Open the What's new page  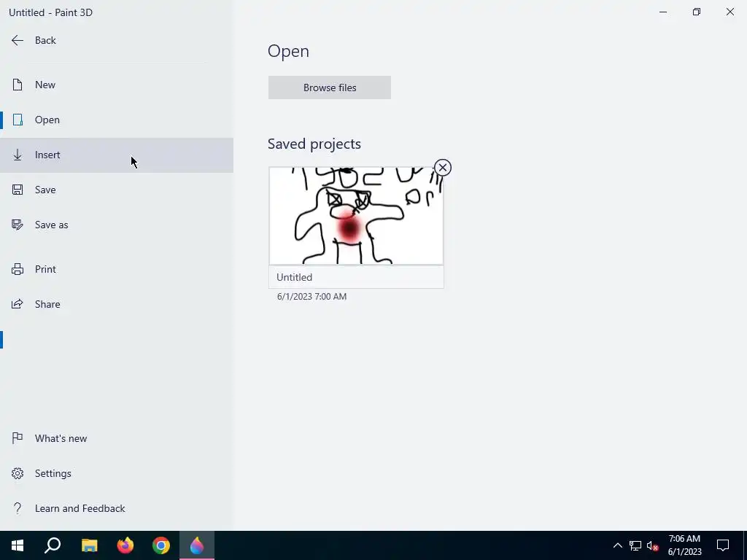(x=117, y=438)
